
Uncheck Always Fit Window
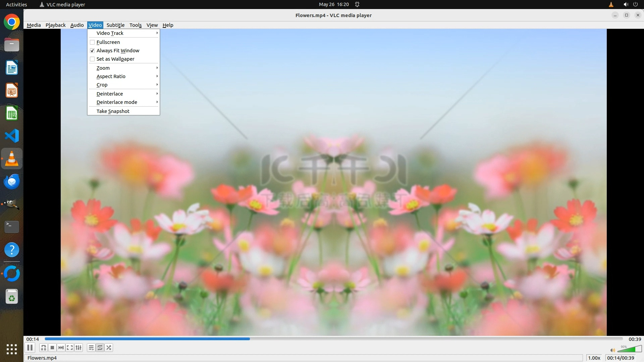pyautogui.click(x=118, y=51)
